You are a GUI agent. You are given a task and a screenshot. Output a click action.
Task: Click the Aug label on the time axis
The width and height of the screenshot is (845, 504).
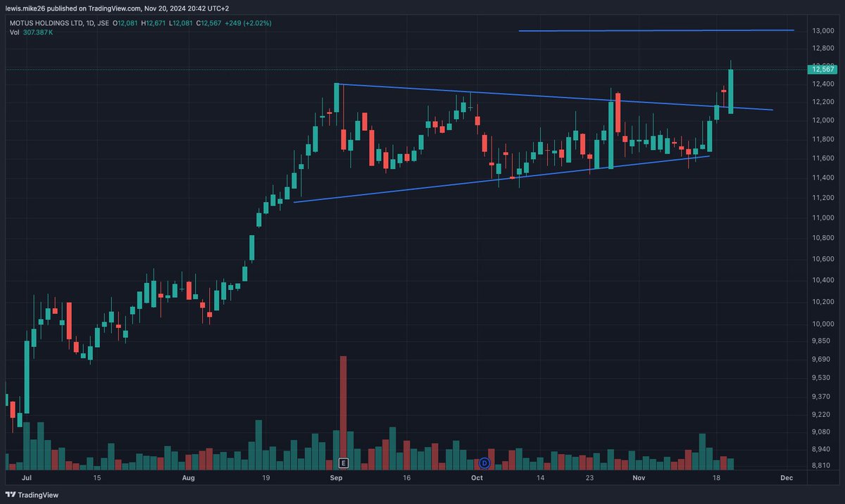(188, 478)
